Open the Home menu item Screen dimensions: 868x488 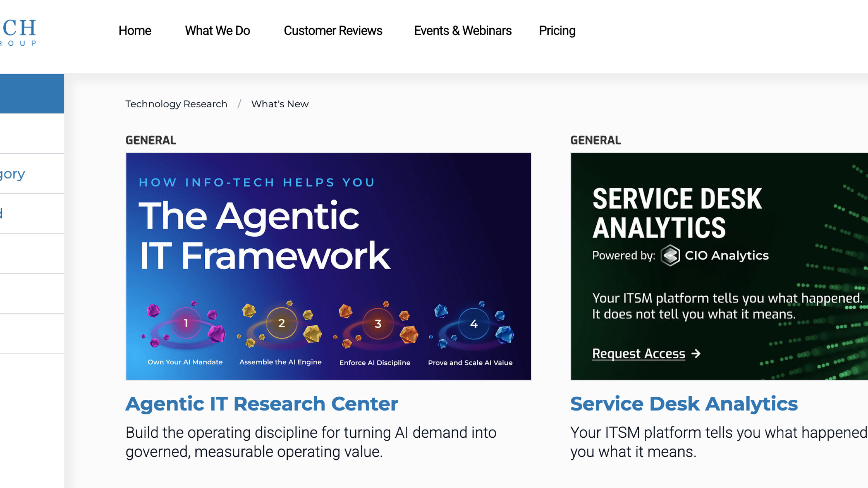(135, 31)
